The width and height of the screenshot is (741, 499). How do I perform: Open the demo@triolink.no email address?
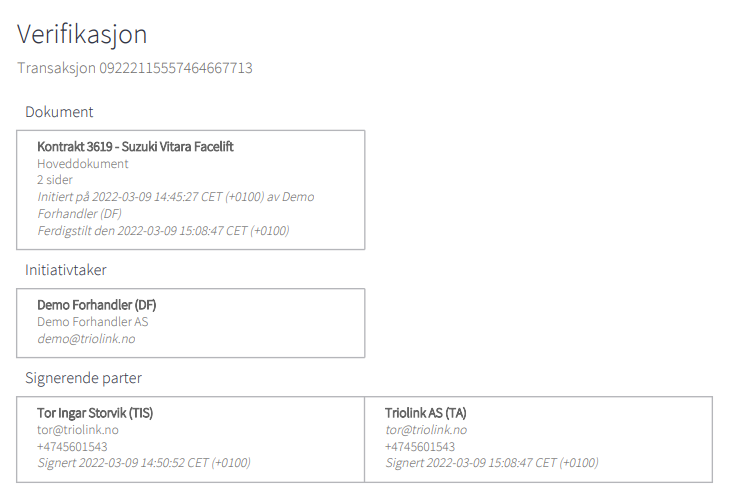(x=86, y=339)
